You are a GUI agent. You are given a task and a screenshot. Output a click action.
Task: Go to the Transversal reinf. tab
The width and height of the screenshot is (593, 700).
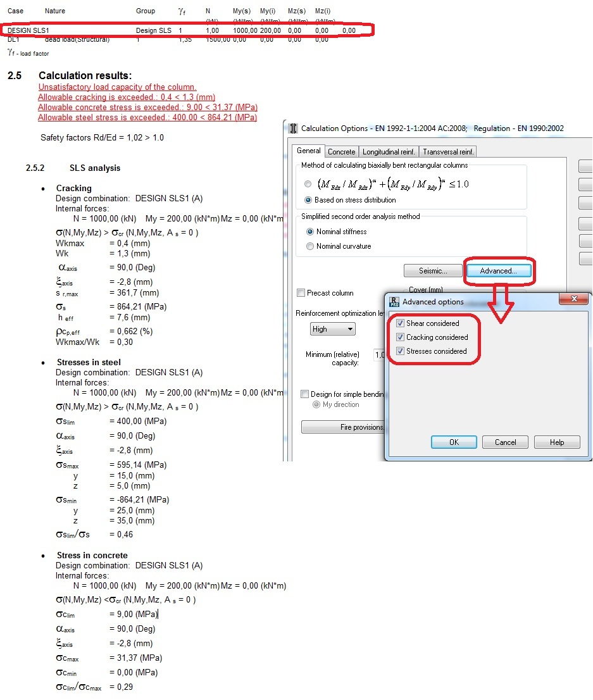pos(448,152)
